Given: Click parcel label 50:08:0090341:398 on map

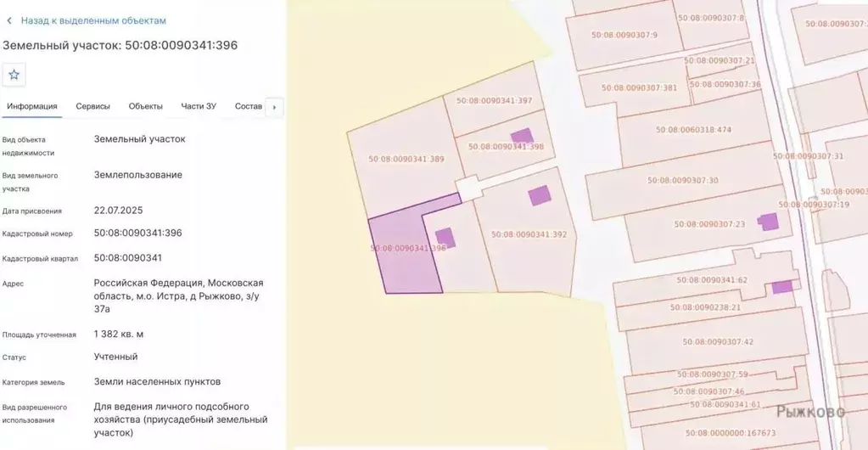Looking at the screenshot, I should (x=506, y=147).
